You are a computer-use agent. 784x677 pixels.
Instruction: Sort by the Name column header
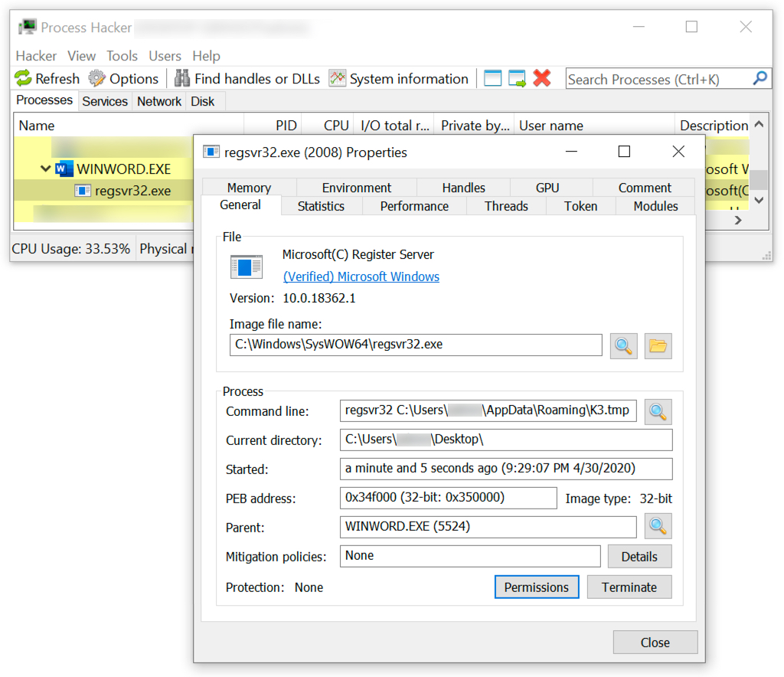[129, 126]
